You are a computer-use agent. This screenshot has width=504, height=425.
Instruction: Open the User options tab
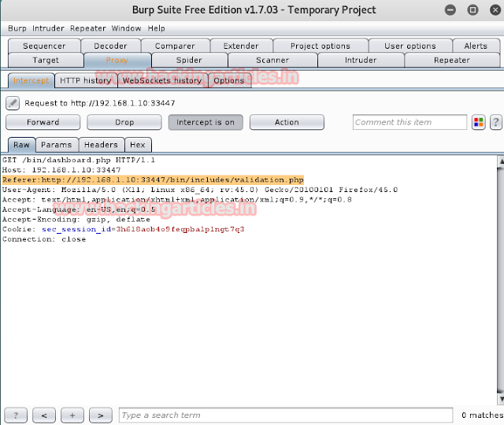point(410,46)
